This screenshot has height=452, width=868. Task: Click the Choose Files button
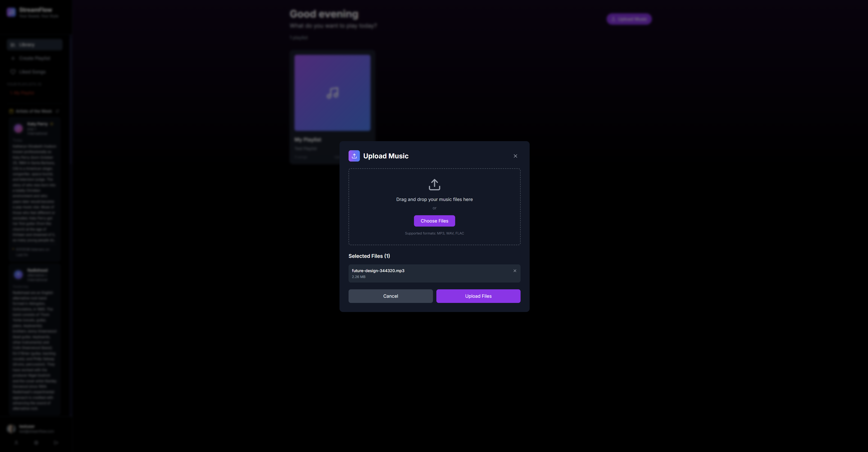pos(434,221)
